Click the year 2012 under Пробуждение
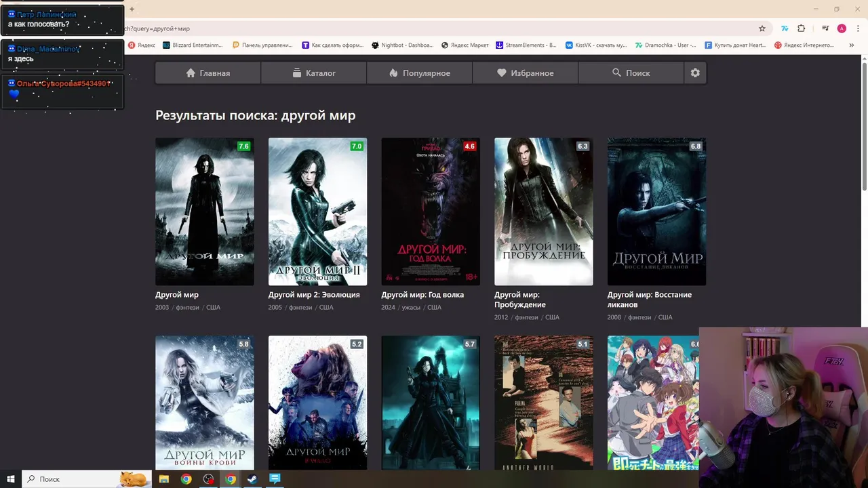Image resolution: width=868 pixels, height=488 pixels. coord(501,317)
